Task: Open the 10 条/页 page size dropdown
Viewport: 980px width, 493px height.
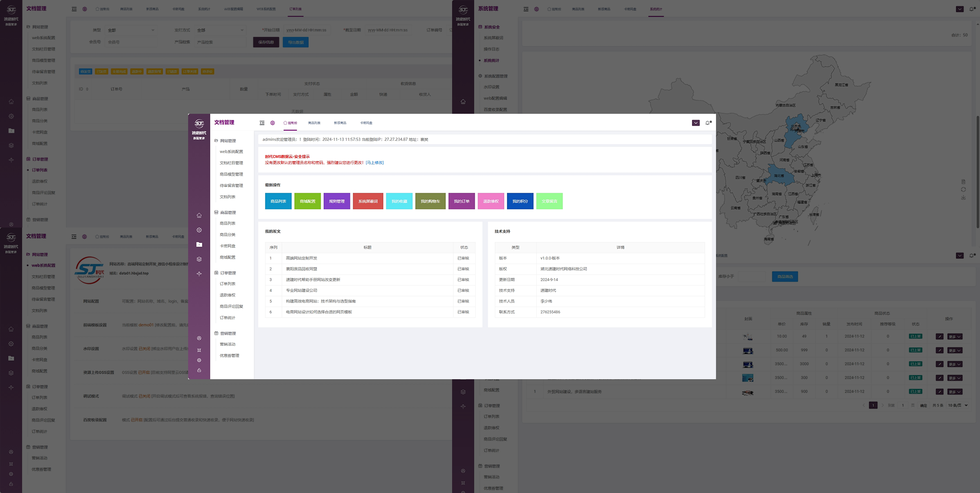Action: pos(957,405)
